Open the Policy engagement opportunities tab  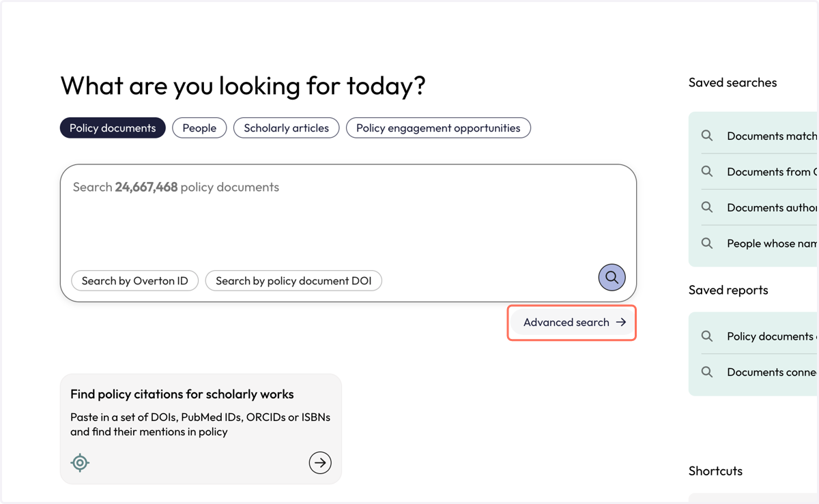click(x=438, y=128)
